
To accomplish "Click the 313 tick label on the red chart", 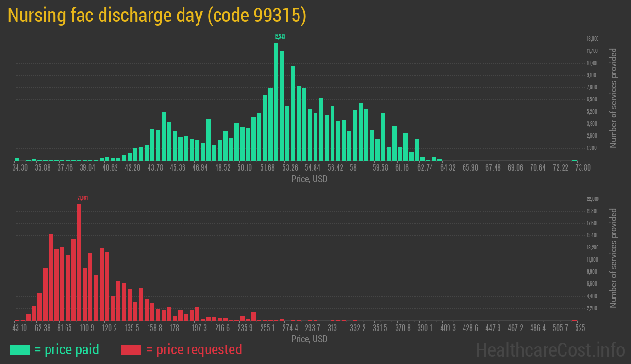I will [x=332, y=328].
